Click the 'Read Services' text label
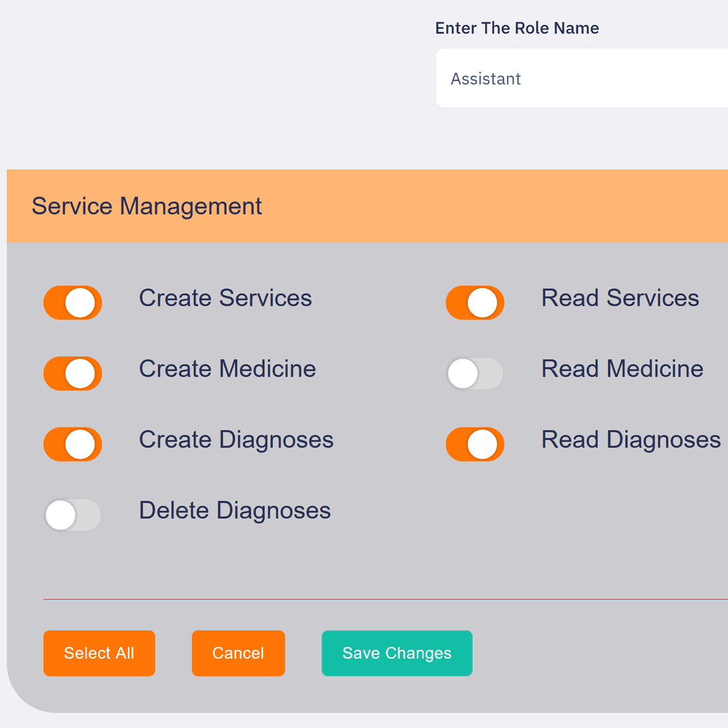Screen dimensions: 728x728 point(620,298)
